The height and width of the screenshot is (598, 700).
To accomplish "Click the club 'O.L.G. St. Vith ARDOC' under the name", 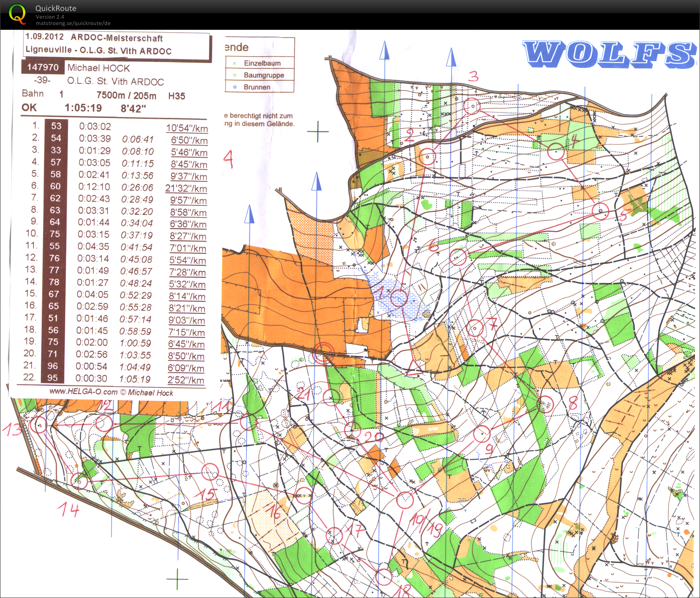I will 116,82.
